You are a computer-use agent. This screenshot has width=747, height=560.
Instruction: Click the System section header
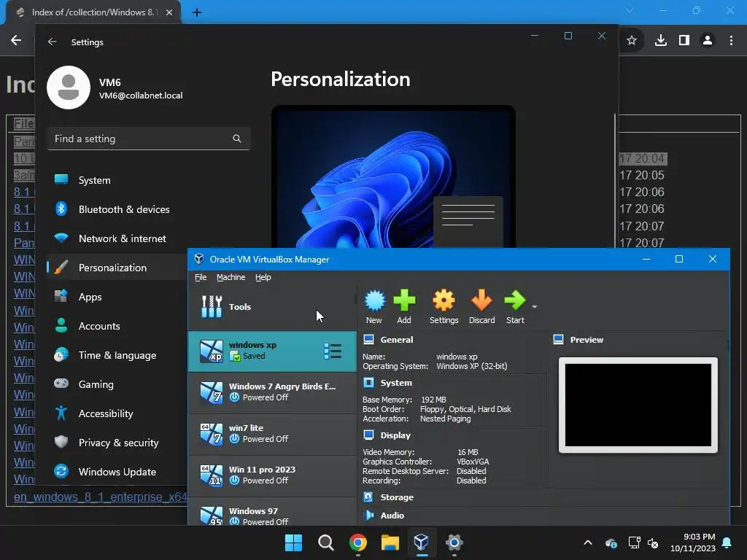[x=396, y=383]
